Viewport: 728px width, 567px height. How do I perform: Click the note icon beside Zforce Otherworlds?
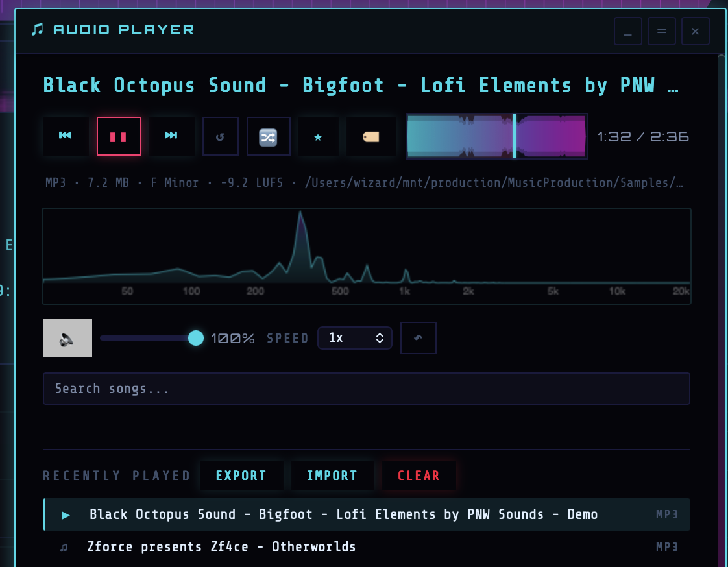click(64, 548)
